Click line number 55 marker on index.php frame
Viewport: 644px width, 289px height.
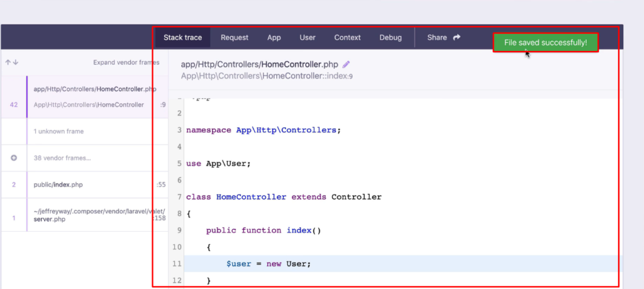click(x=161, y=184)
